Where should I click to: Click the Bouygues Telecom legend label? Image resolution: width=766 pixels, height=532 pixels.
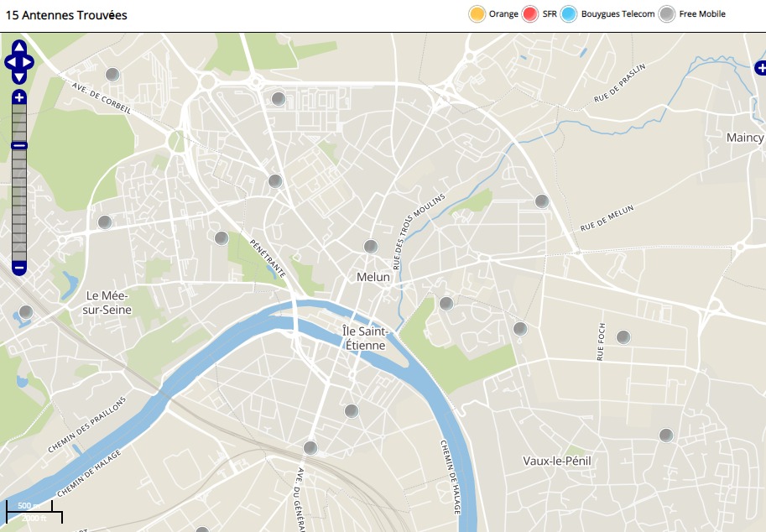pos(617,14)
